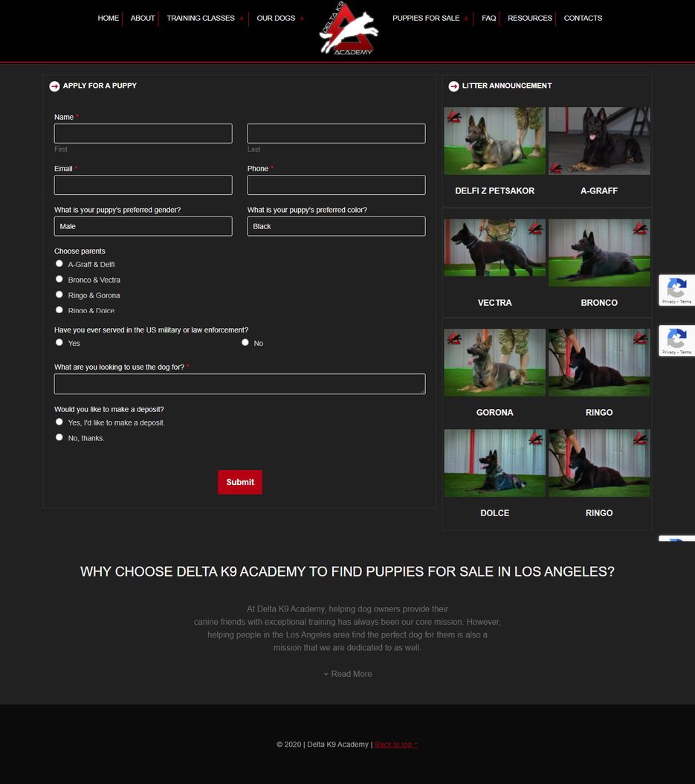The image size is (695, 784).
Task: Focus the Phone input field
Action: [336, 185]
